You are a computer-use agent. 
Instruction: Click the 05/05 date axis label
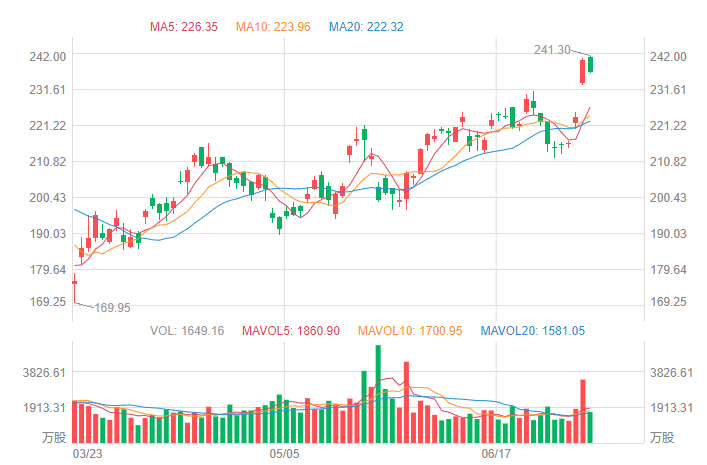pos(285,453)
